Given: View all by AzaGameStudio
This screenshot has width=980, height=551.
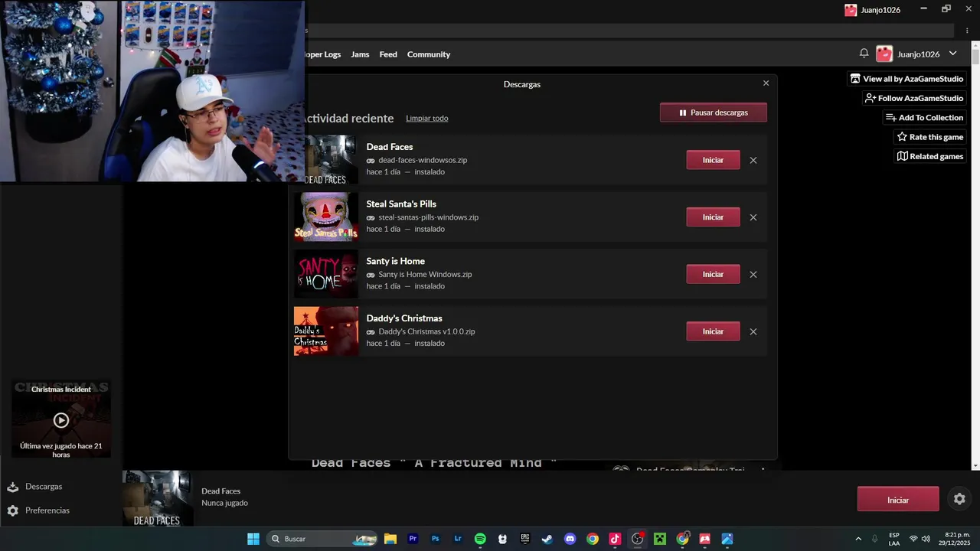Looking at the screenshot, I should 906,79.
